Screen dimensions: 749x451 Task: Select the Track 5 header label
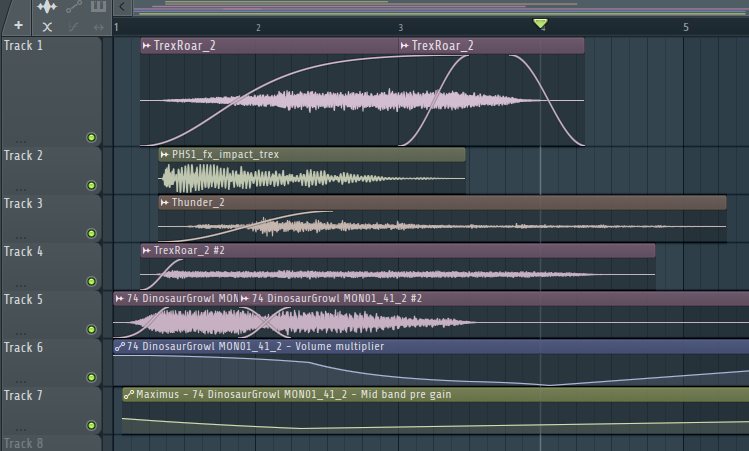point(23,300)
